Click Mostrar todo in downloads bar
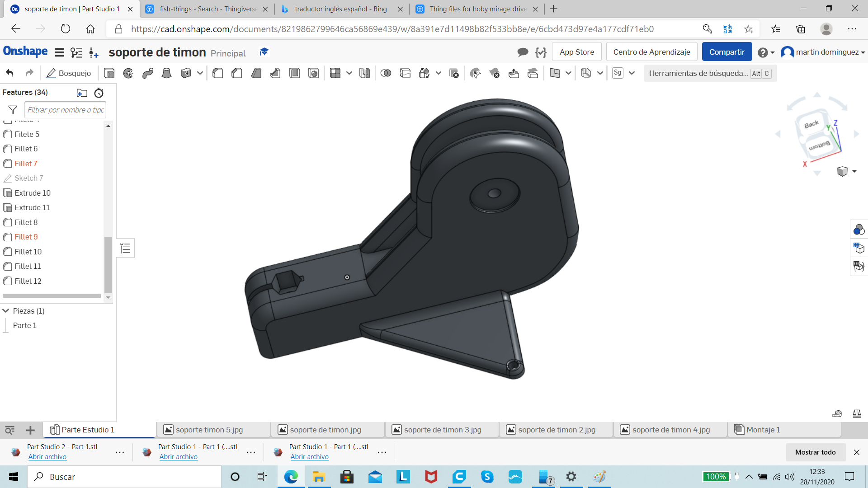 (x=816, y=452)
